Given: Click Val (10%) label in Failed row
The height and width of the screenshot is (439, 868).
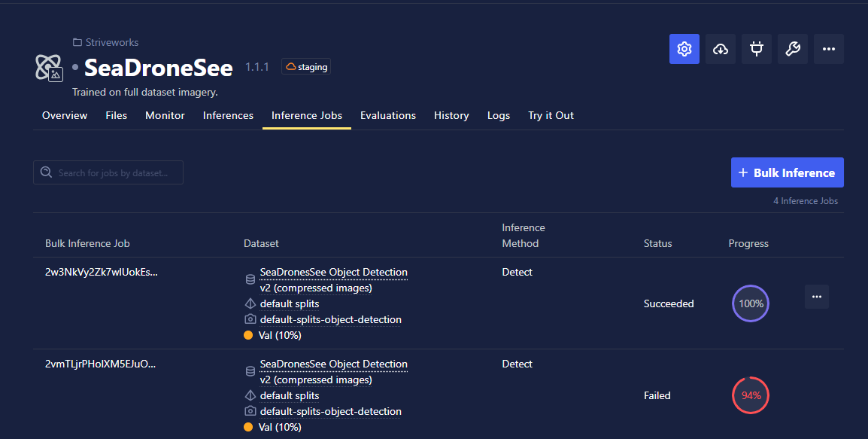Looking at the screenshot, I should (280, 428).
